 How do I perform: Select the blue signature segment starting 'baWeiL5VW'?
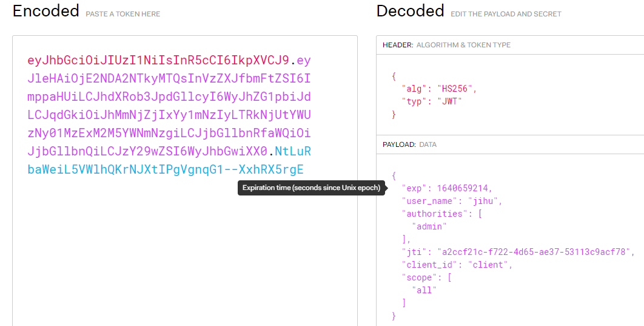[x=166, y=169]
